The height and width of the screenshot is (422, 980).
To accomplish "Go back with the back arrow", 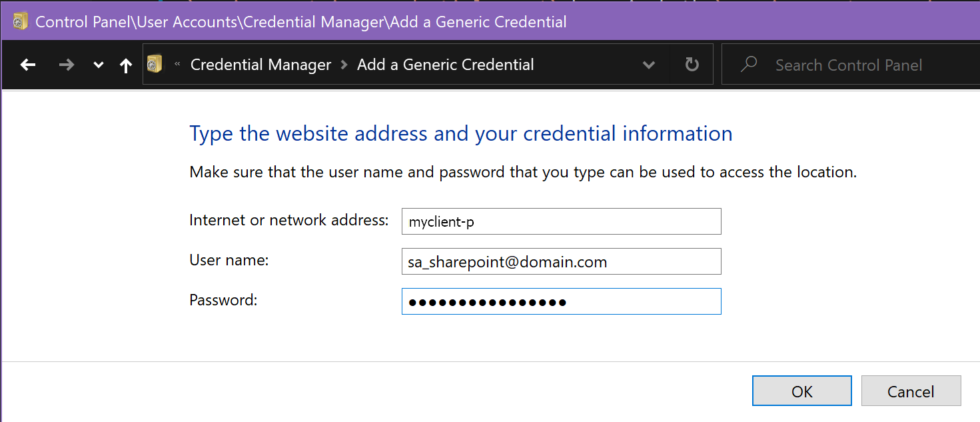I will point(27,65).
